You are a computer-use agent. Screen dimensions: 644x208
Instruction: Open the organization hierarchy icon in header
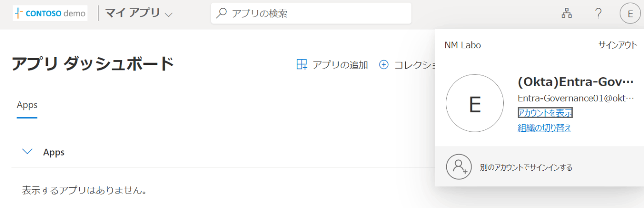tap(567, 14)
